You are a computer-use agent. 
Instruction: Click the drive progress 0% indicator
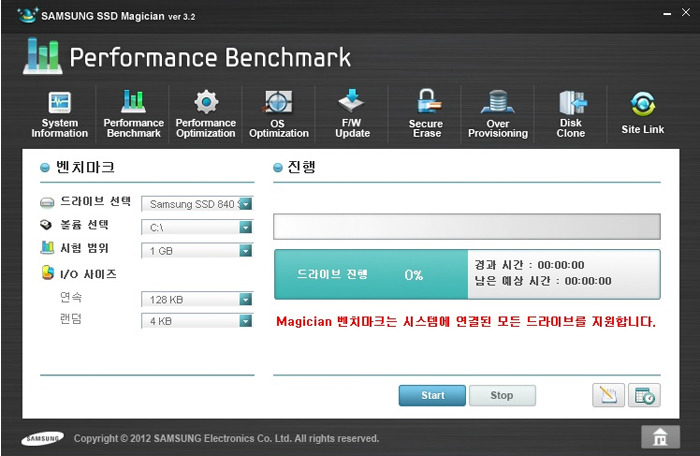[371, 274]
